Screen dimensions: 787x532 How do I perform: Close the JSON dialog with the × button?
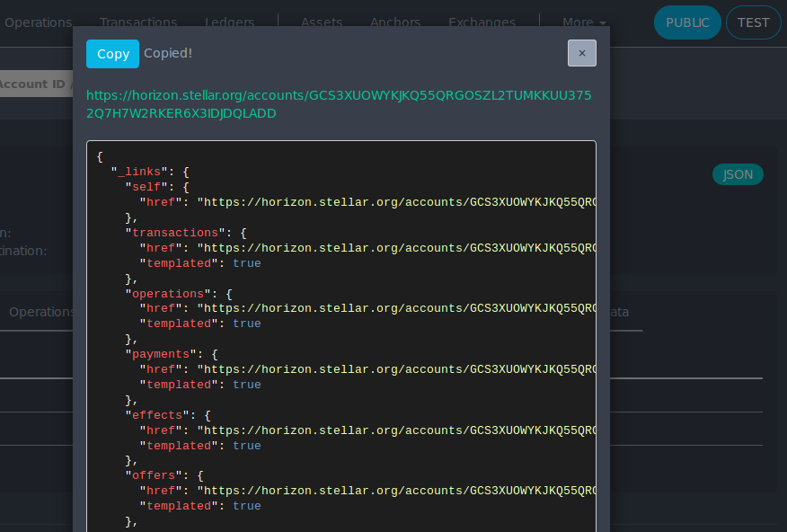pyautogui.click(x=582, y=53)
